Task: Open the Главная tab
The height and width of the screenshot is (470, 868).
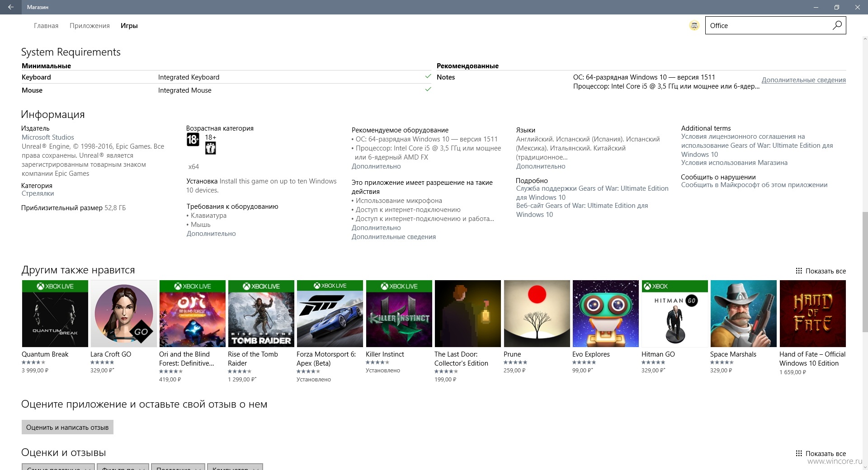Action: pyautogui.click(x=46, y=26)
